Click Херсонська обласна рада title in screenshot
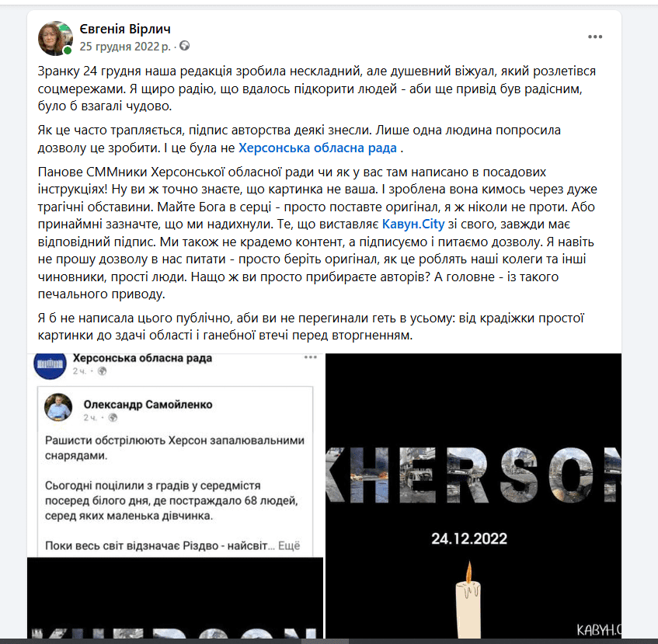The height and width of the screenshot is (644, 658). [142, 358]
